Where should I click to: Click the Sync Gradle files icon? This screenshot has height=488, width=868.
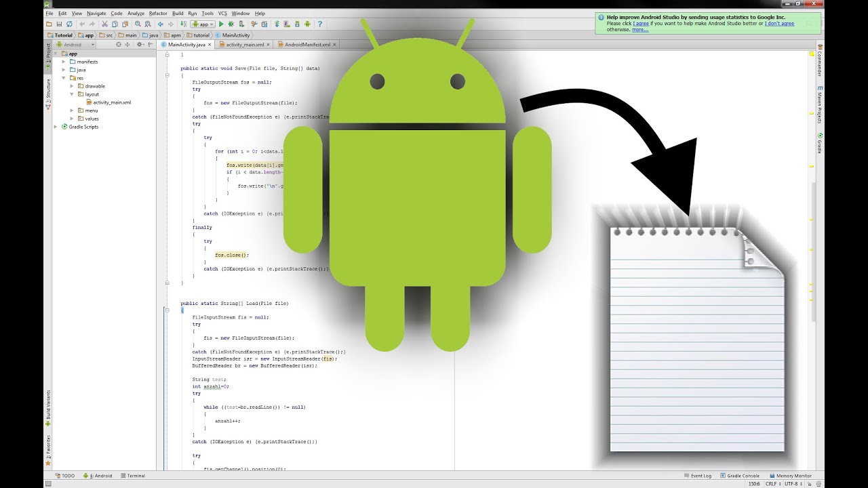click(277, 24)
